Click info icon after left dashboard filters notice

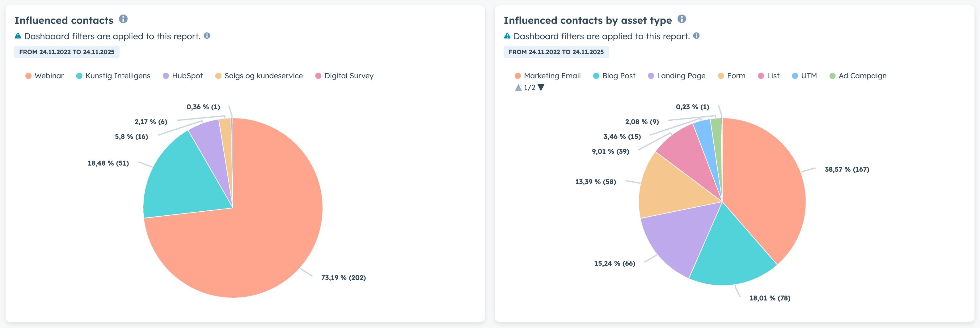[207, 36]
